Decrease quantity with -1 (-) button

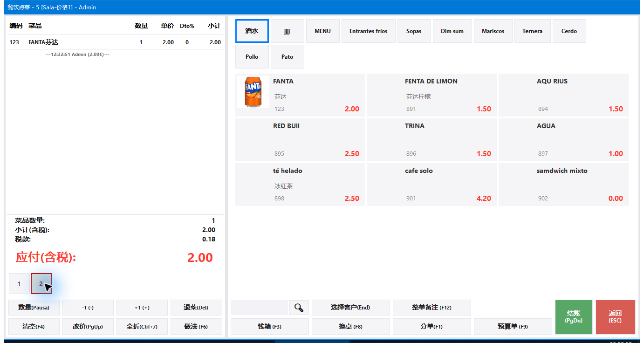click(x=88, y=308)
